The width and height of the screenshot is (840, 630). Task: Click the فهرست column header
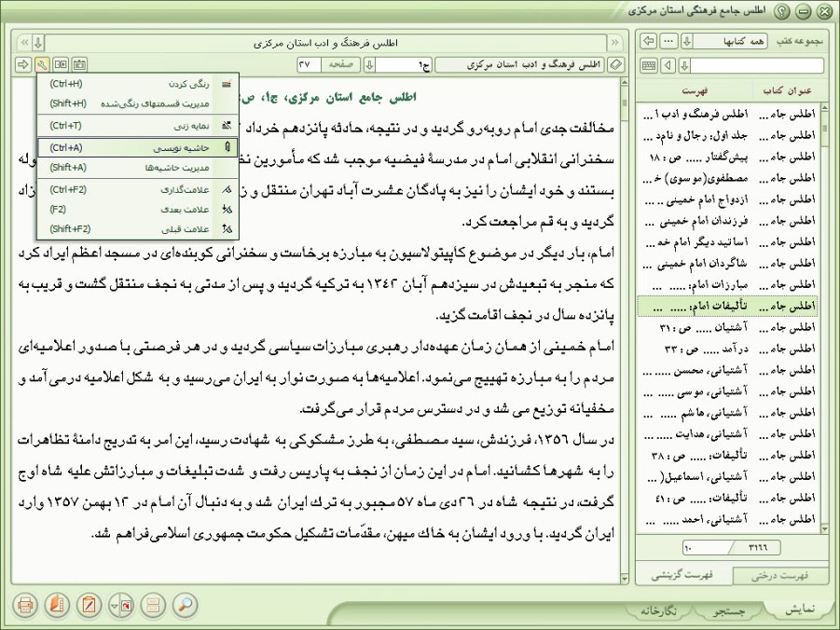click(x=695, y=90)
